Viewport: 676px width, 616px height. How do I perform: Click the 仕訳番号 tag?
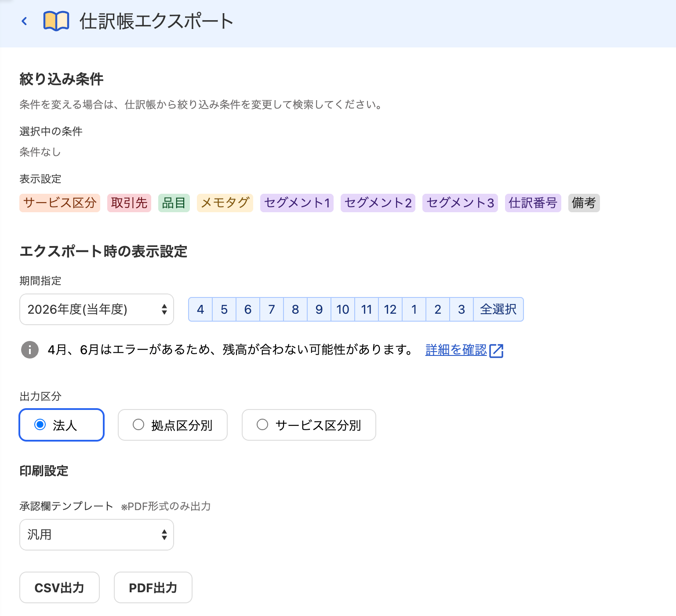[x=533, y=203]
